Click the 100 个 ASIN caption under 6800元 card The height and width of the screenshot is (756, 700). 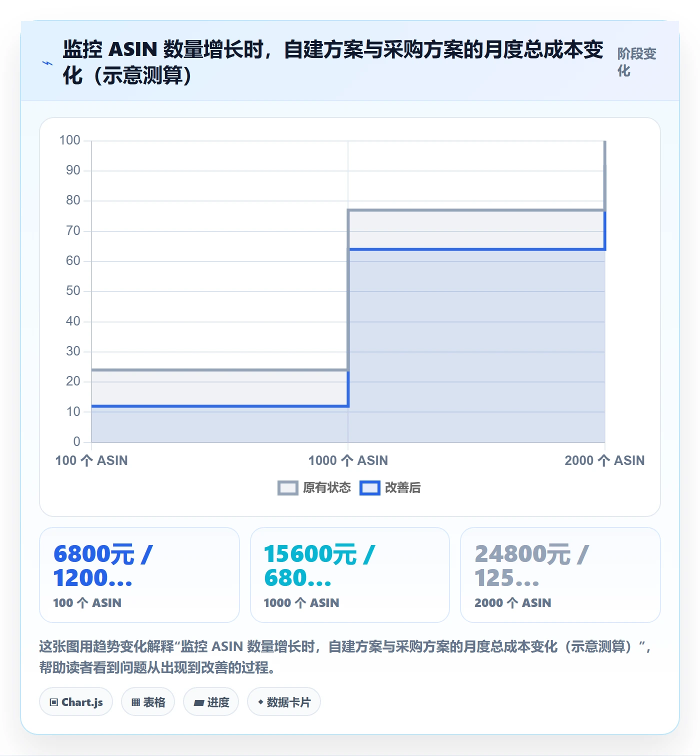tap(87, 603)
